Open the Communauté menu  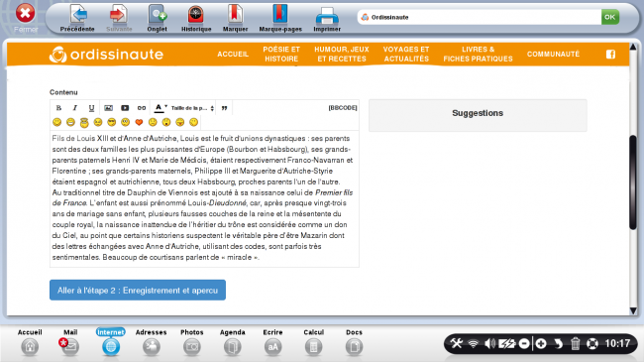pyautogui.click(x=553, y=54)
